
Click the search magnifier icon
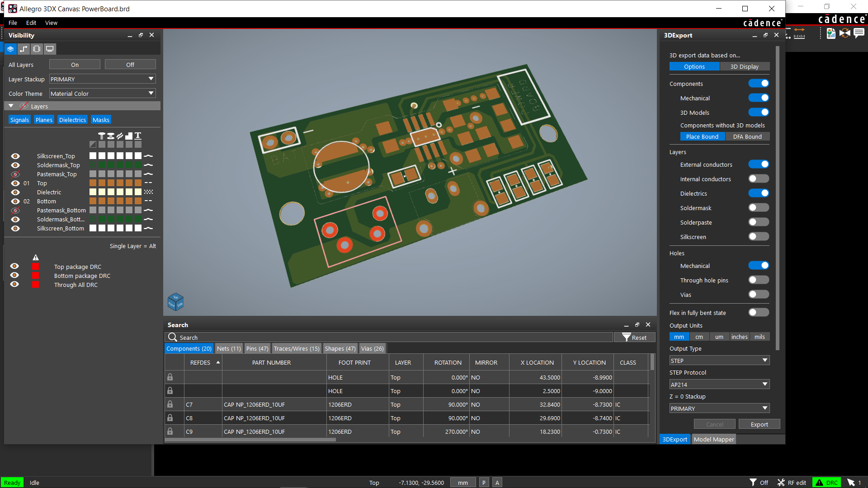[172, 337]
